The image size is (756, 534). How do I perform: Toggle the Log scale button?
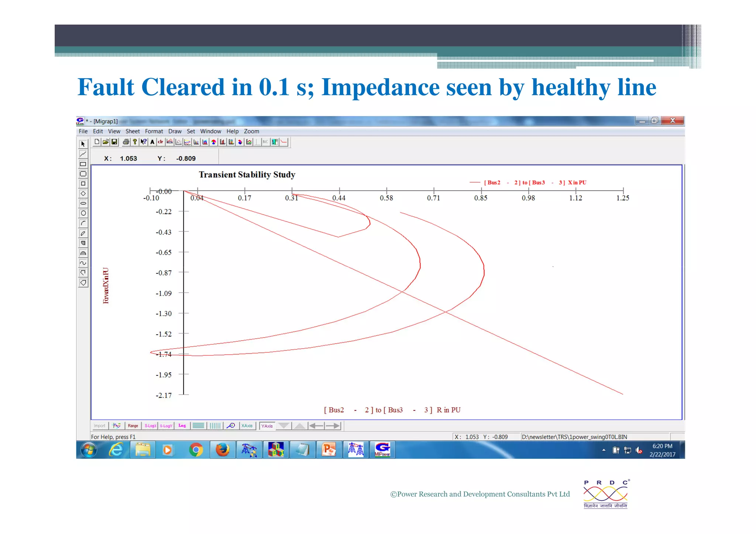coord(182,426)
